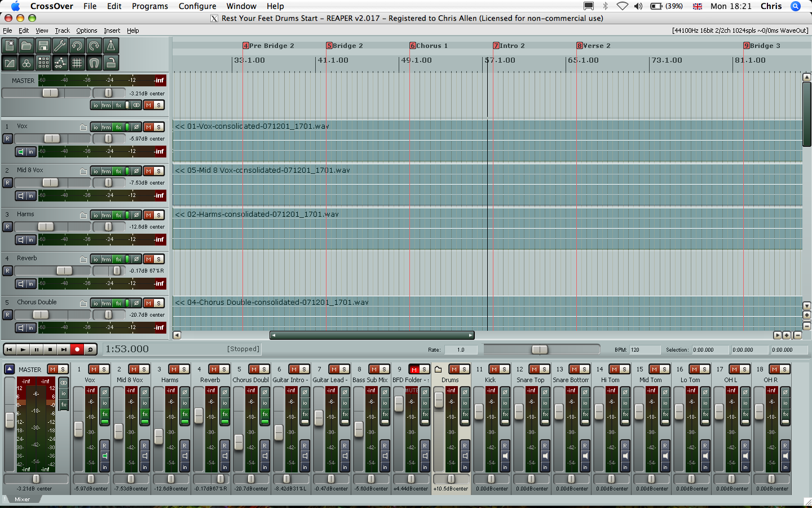Click the volume icon in menu bar
812x508 pixels.
[638, 6]
